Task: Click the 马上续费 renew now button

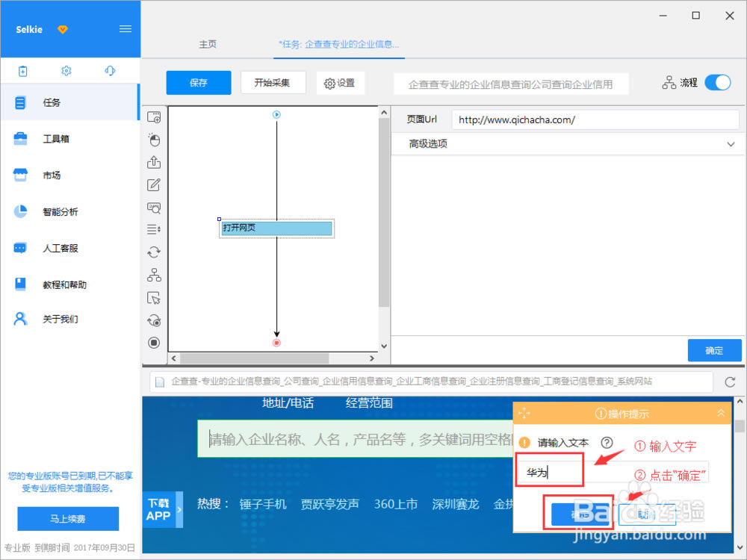Action: click(x=68, y=519)
